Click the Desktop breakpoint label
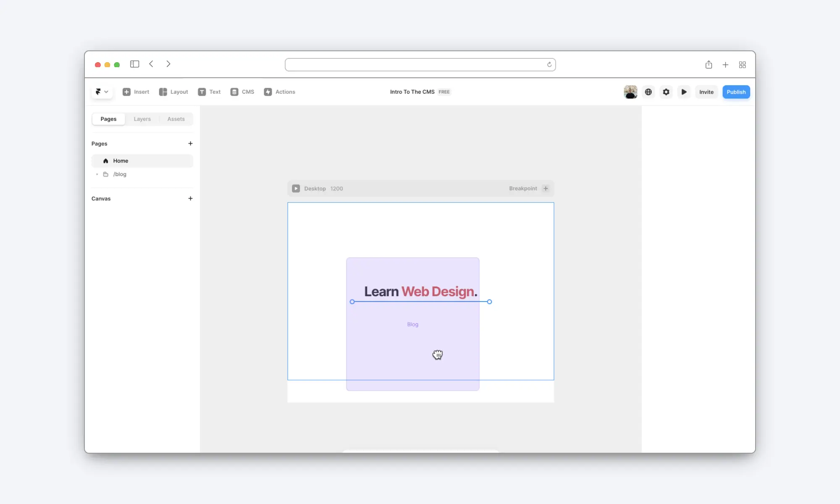Image resolution: width=840 pixels, height=504 pixels. click(315, 188)
